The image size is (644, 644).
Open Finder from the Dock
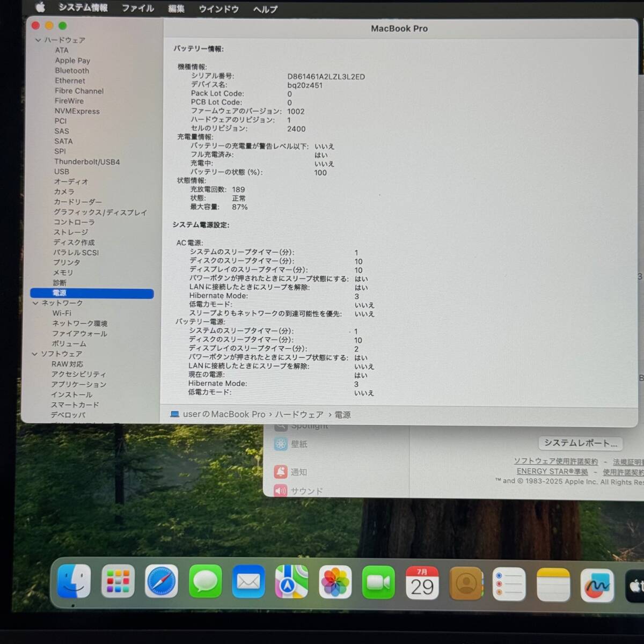[x=74, y=582]
